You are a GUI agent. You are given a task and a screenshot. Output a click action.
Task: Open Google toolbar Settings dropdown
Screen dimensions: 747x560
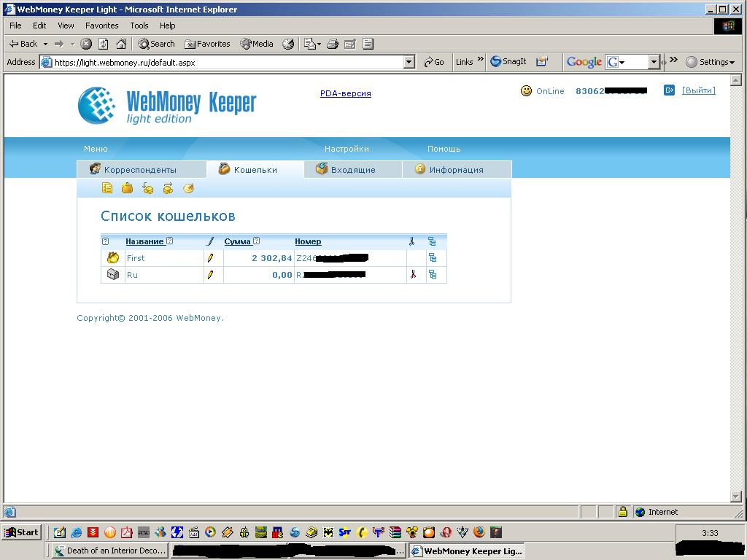711,62
